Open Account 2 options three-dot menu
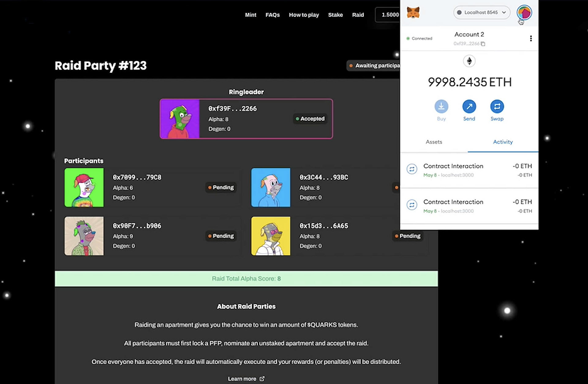This screenshot has width=588, height=384. coord(531,38)
